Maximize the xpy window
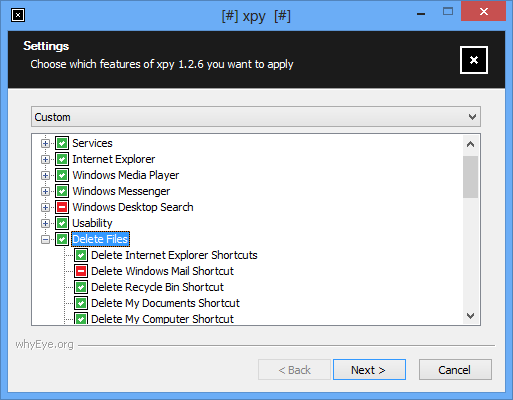The width and height of the screenshot is (513, 400). coord(448,12)
